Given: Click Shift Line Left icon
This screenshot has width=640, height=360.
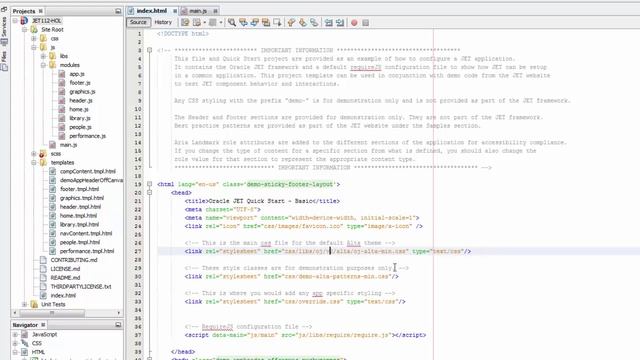Looking at the screenshot, I should click(329, 22).
